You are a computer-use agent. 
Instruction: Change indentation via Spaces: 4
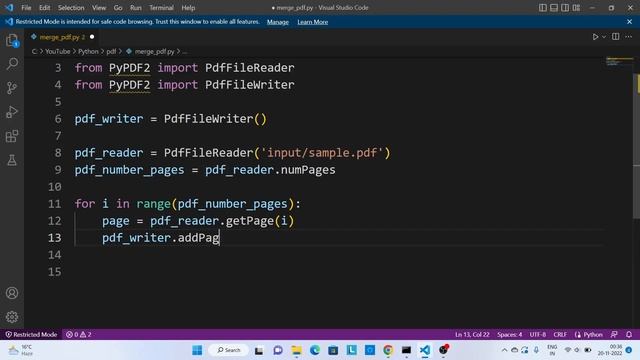point(509,334)
